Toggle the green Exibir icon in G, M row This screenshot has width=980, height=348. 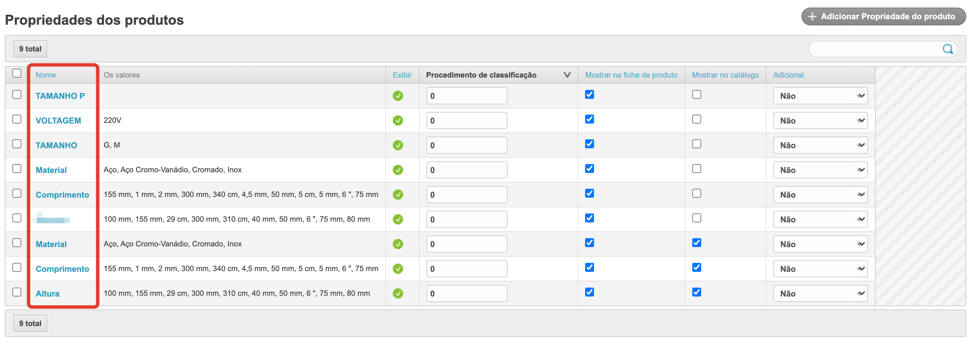(398, 145)
